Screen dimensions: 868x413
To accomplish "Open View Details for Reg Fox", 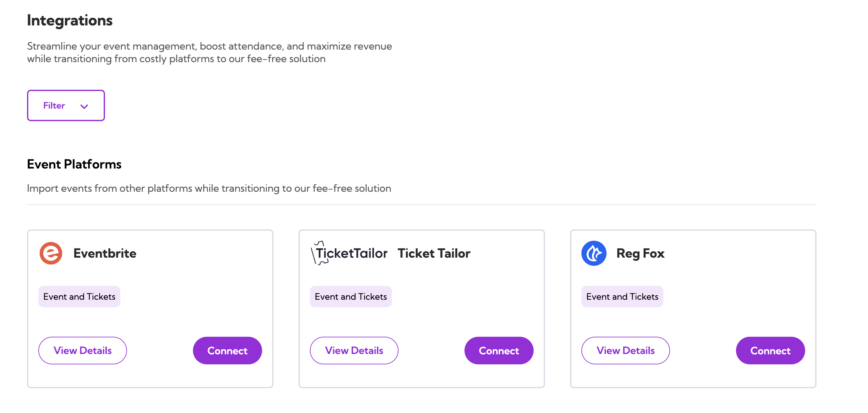I will point(625,351).
